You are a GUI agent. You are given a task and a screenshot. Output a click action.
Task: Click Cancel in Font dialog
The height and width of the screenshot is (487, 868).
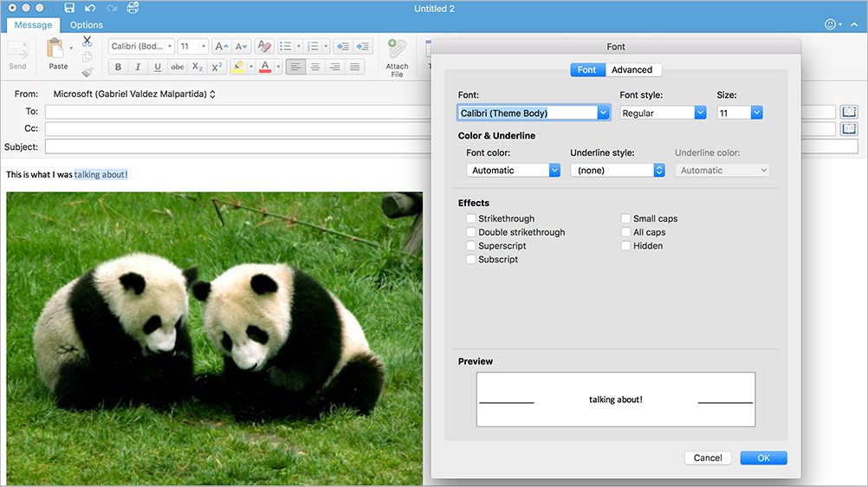pyautogui.click(x=708, y=458)
